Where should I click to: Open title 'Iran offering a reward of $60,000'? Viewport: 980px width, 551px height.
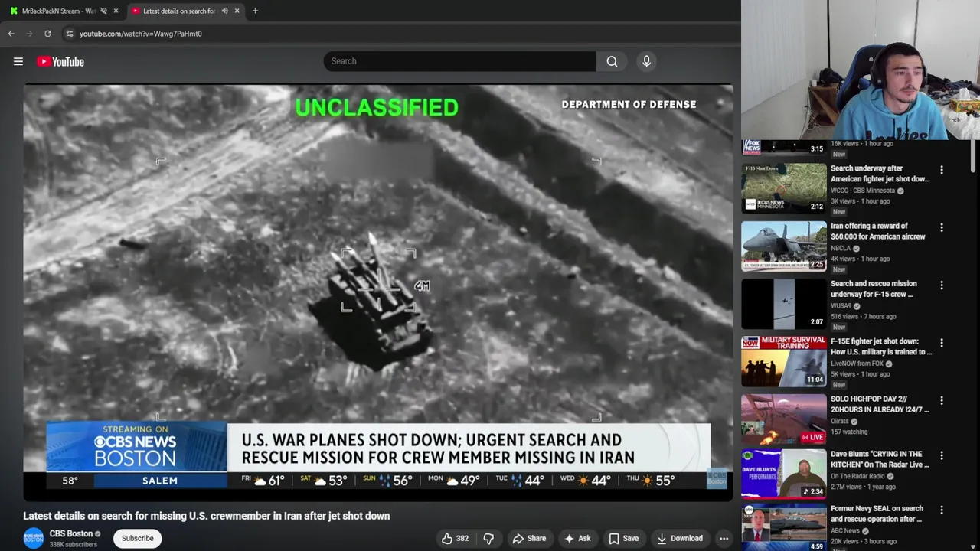point(878,231)
